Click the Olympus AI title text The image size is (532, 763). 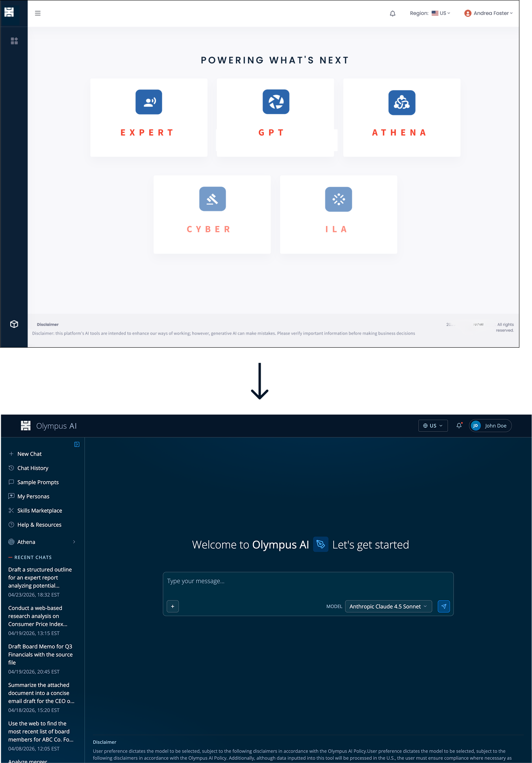56,426
